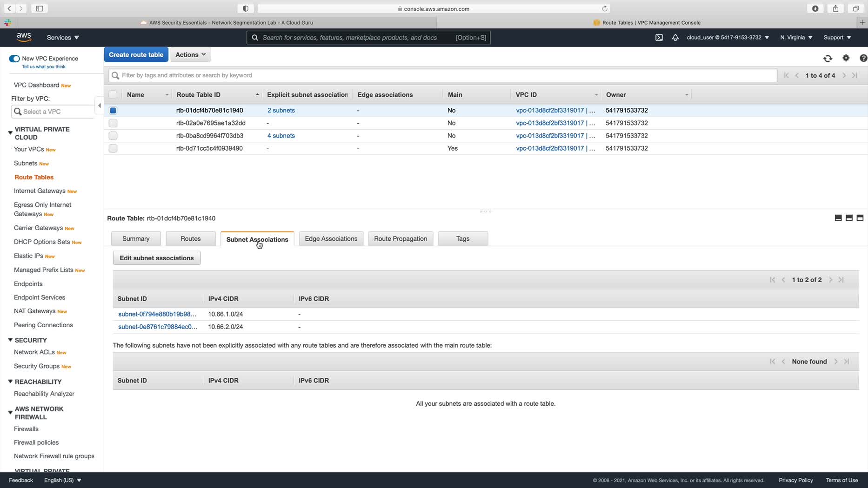Check route table rtb-02a0e7695ae1a32dd
868x488 pixels.
point(113,123)
